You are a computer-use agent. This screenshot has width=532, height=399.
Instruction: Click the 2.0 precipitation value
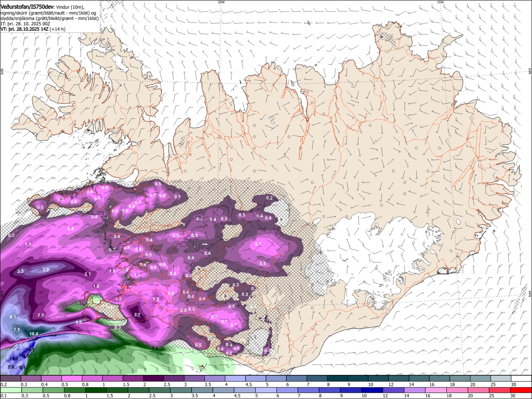(41, 315)
